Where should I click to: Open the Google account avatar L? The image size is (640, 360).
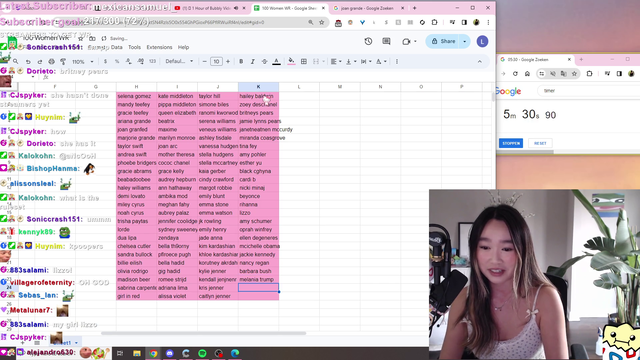(x=482, y=41)
